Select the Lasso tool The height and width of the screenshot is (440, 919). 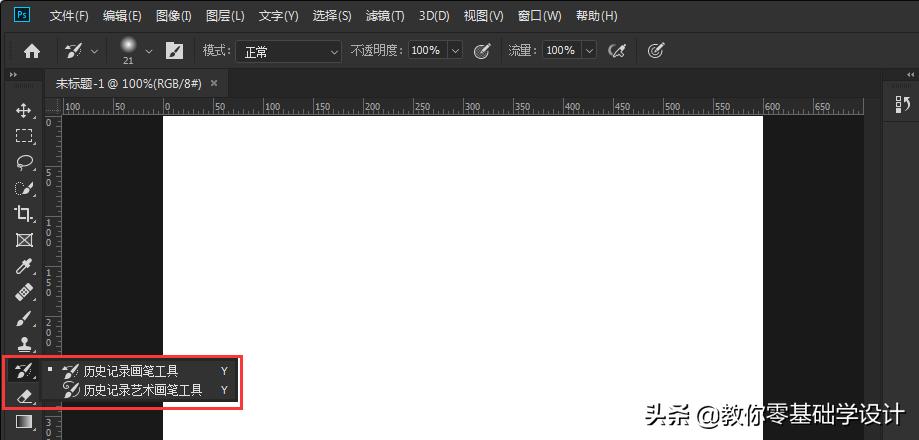pyautogui.click(x=23, y=162)
